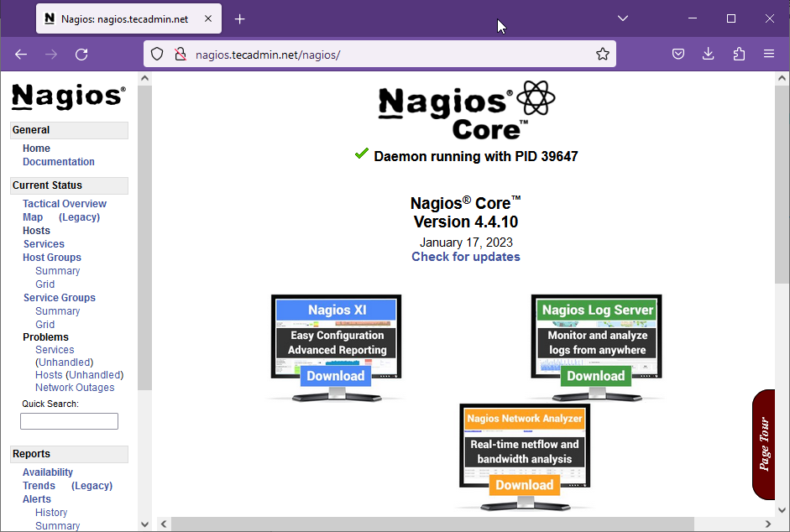Open Hosts under Problems
The width and height of the screenshot is (790, 532).
tap(49, 375)
